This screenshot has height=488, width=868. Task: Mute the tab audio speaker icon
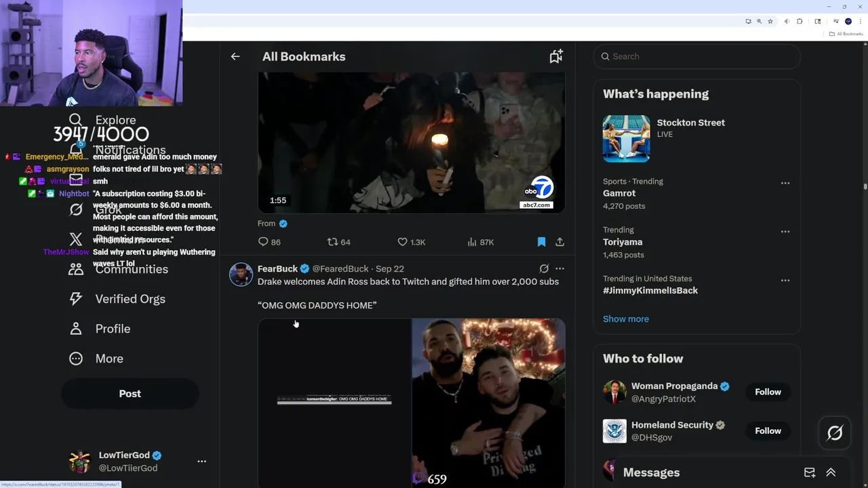click(x=787, y=21)
